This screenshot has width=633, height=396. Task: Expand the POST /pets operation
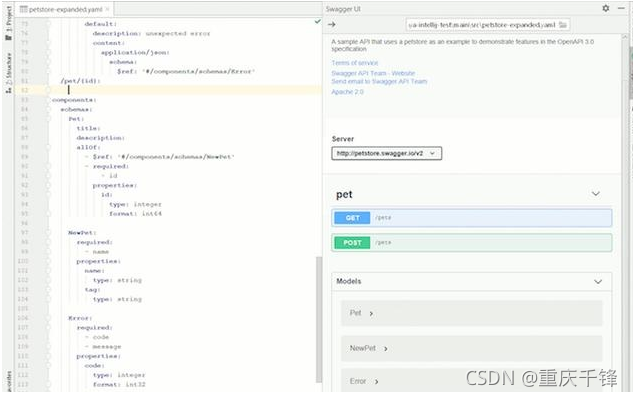point(472,243)
